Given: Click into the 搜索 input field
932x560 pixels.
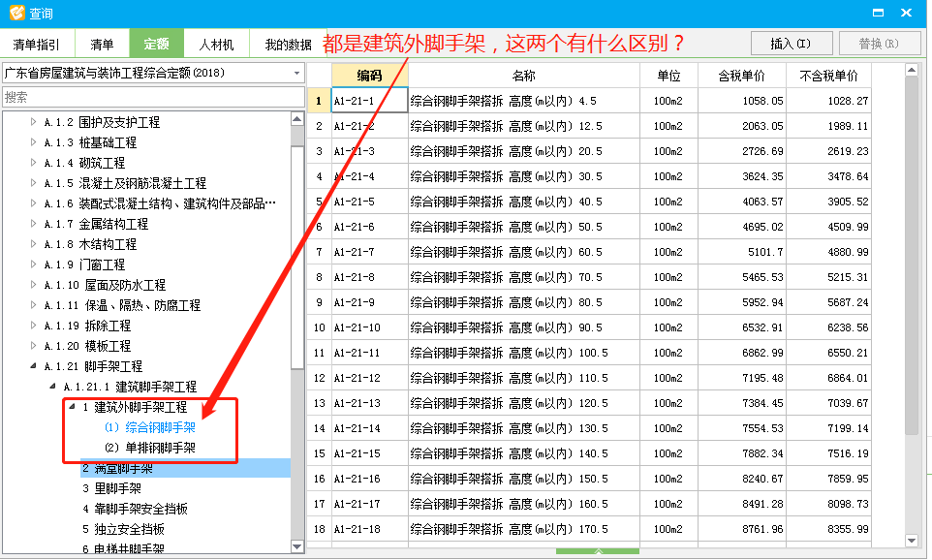Looking at the screenshot, I should (153, 97).
